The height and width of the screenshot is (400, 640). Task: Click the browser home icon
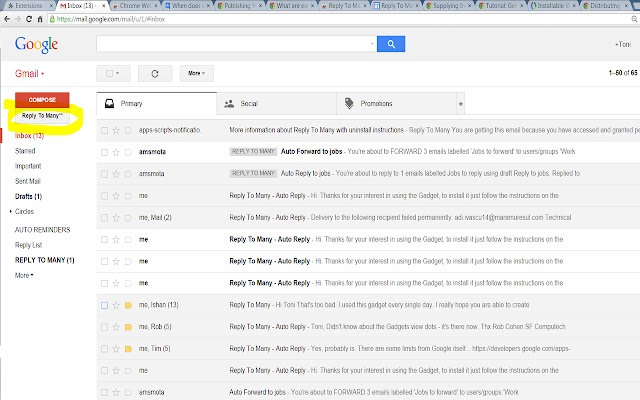pyautogui.click(x=40, y=19)
